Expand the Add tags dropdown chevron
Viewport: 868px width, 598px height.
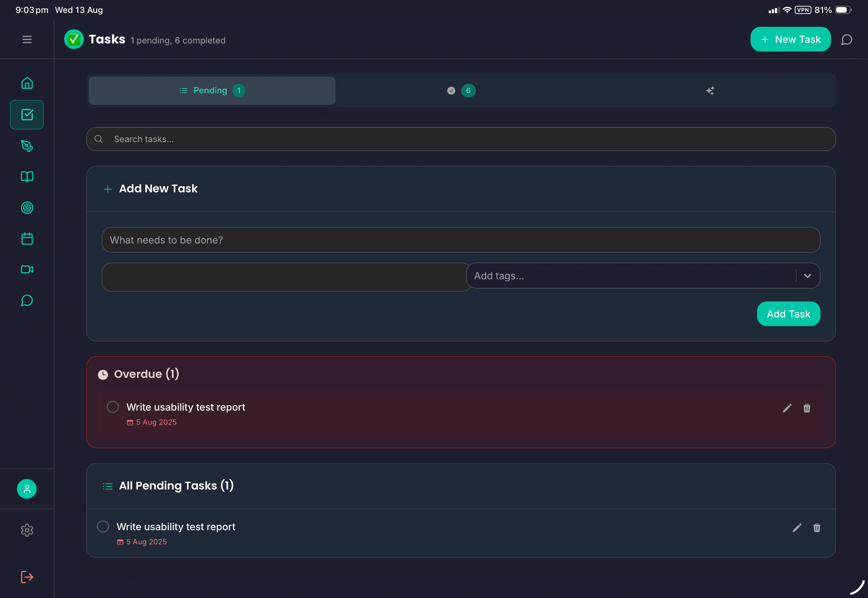(808, 276)
